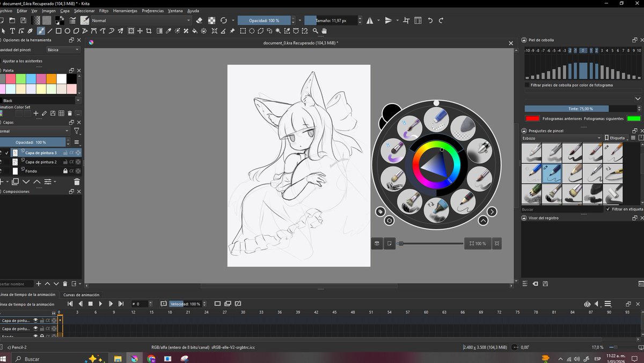The image size is (644, 363).
Task: Unlock the Fondo layer padlock
Action: pos(65,171)
